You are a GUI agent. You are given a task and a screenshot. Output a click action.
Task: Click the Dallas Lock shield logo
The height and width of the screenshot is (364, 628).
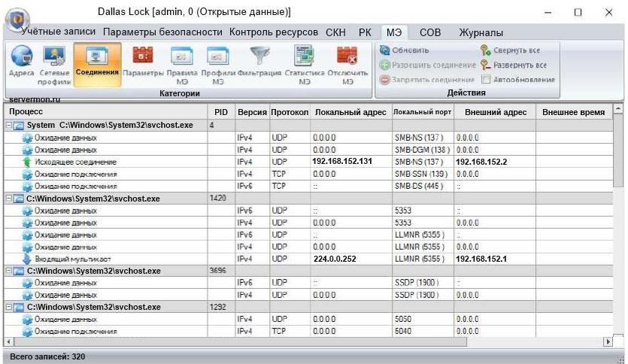(17, 18)
